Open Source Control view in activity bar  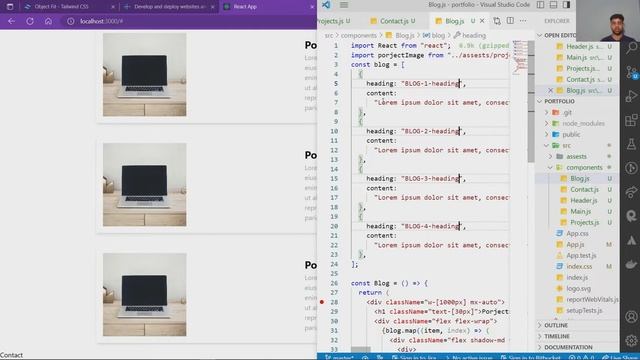coord(631,72)
